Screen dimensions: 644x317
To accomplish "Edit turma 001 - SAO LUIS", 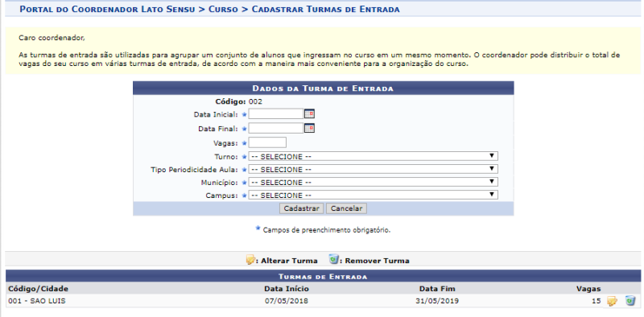I will [612, 301].
